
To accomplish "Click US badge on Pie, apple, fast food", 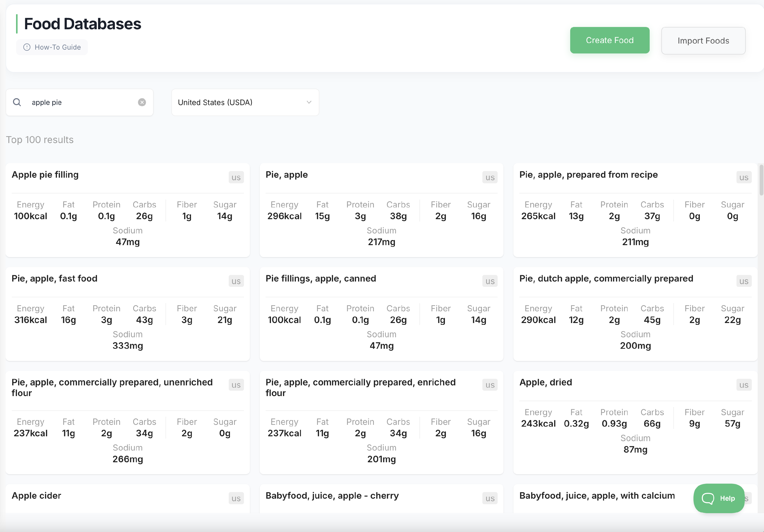I will tap(236, 281).
